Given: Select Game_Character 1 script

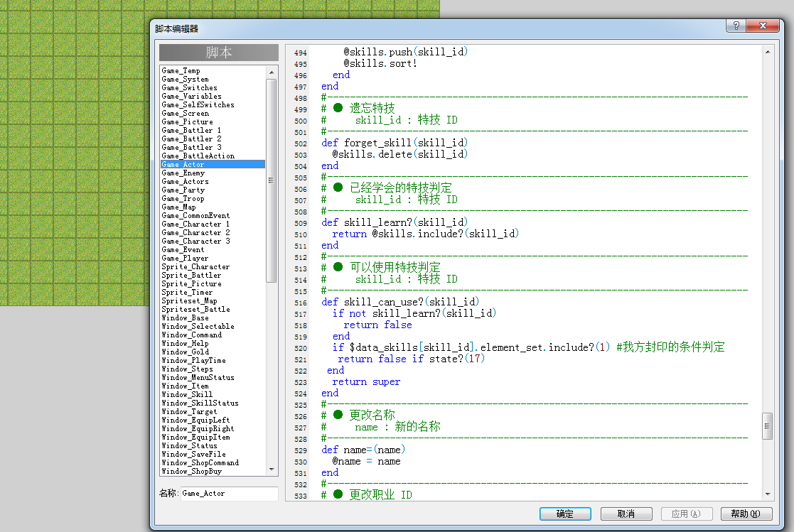Looking at the screenshot, I should click(x=213, y=224).
